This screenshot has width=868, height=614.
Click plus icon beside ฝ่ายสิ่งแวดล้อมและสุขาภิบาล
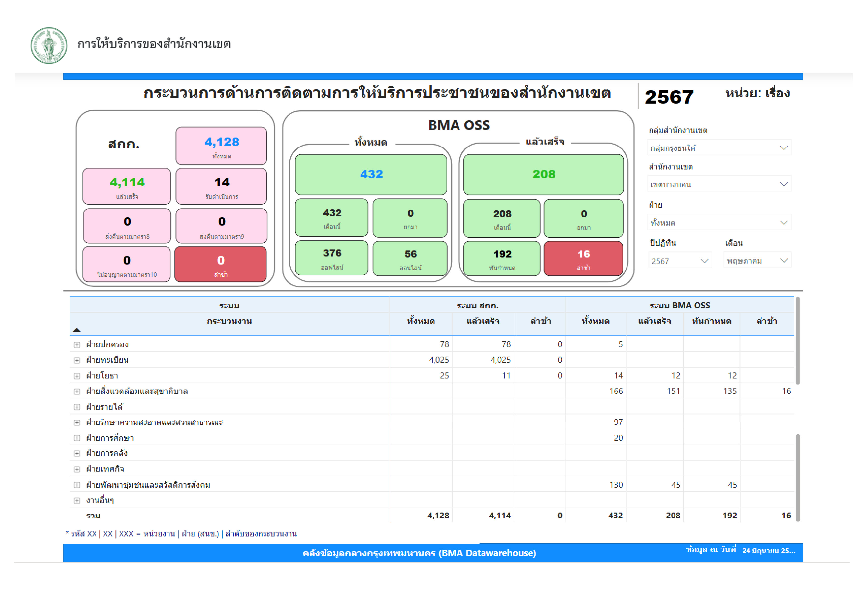pyautogui.click(x=77, y=391)
